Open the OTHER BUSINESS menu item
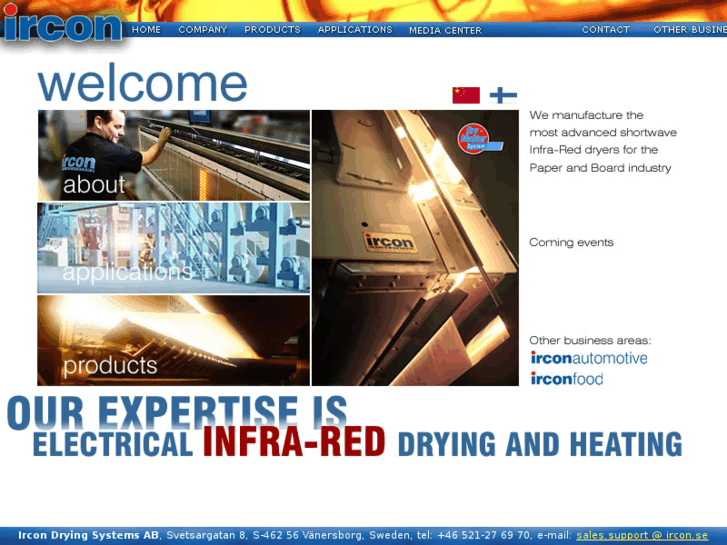 690,30
